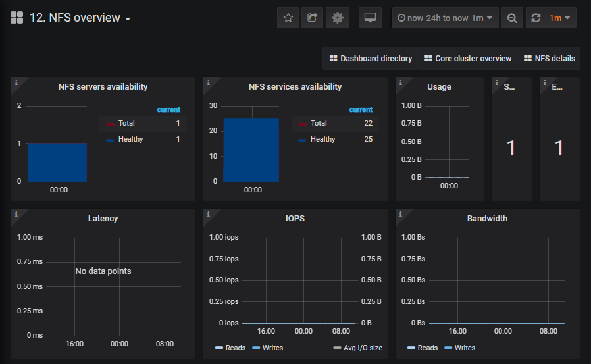Open dashboard settings gear
The height and width of the screenshot is (364, 591).
tap(338, 18)
